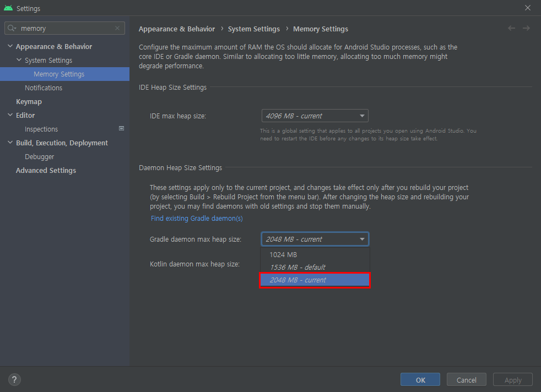This screenshot has height=392, width=541.
Task: Open the Keymap settings page
Action: tap(29, 102)
